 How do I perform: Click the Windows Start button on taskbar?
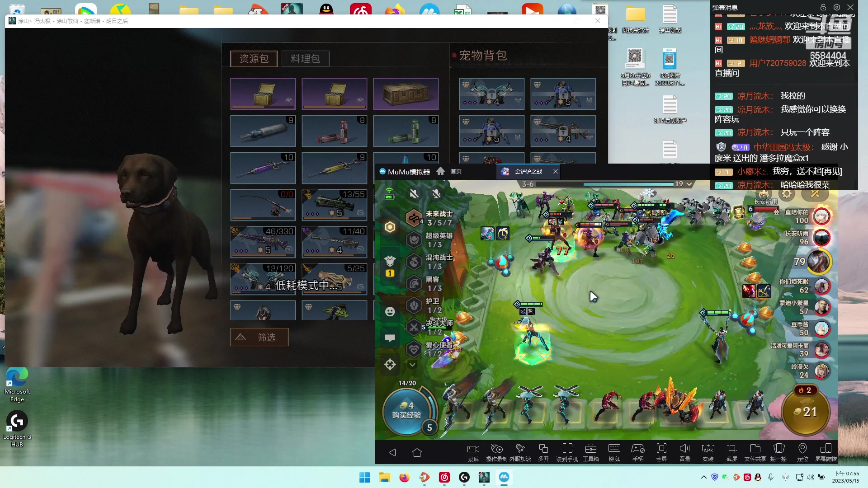click(x=364, y=477)
